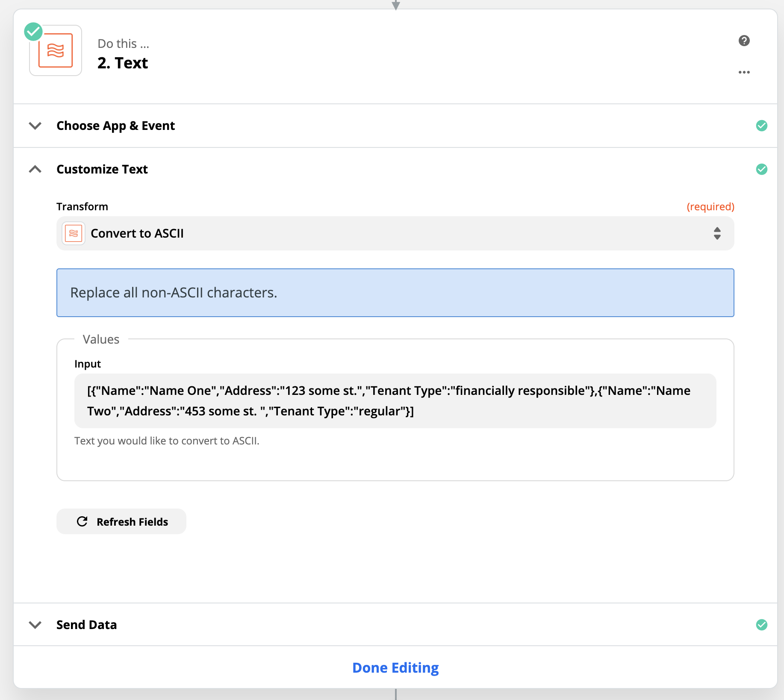This screenshot has width=784, height=700.
Task: Click the Customize Text heading
Action: tap(102, 169)
